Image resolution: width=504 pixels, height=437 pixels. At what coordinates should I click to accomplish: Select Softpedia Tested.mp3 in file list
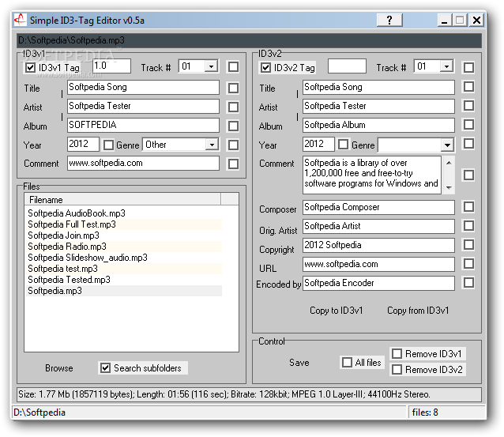point(124,280)
